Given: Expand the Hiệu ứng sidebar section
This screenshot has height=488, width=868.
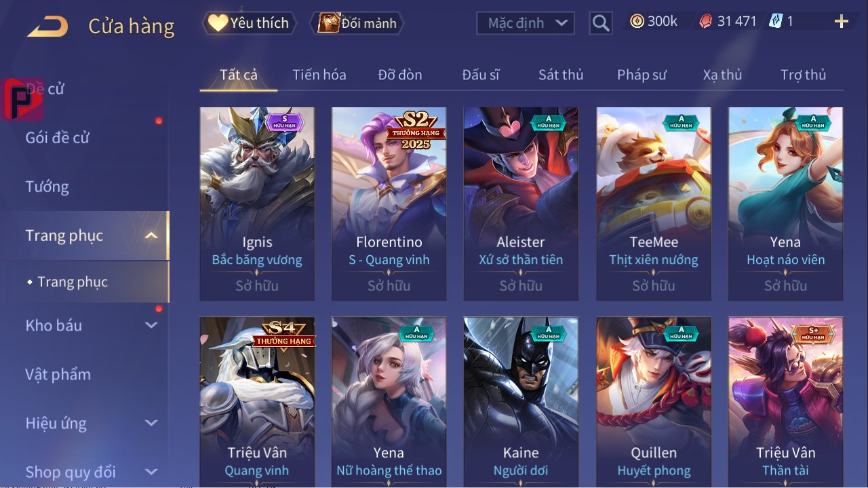Looking at the screenshot, I should click(x=151, y=423).
